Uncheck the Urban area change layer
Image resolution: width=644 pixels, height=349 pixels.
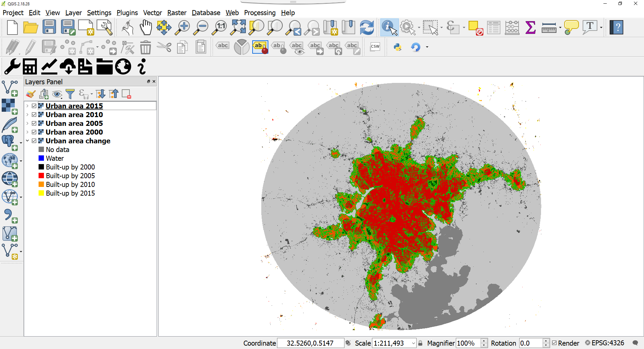tap(34, 141)
